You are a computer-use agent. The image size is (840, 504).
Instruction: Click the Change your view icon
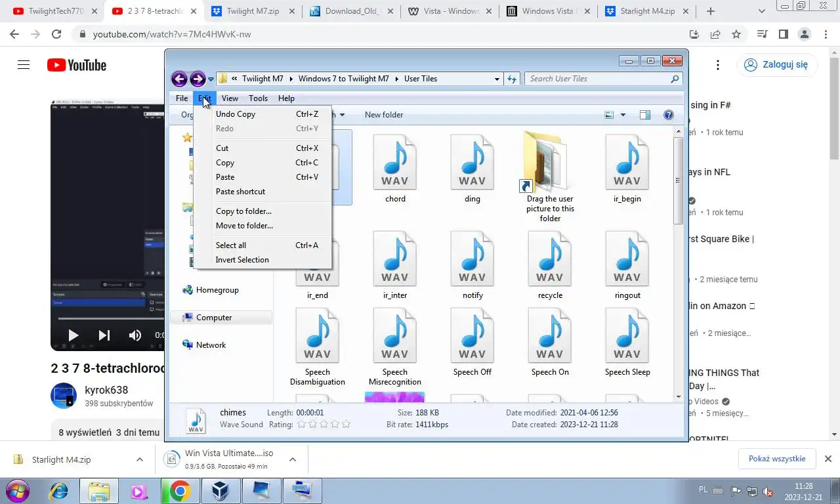609,115
